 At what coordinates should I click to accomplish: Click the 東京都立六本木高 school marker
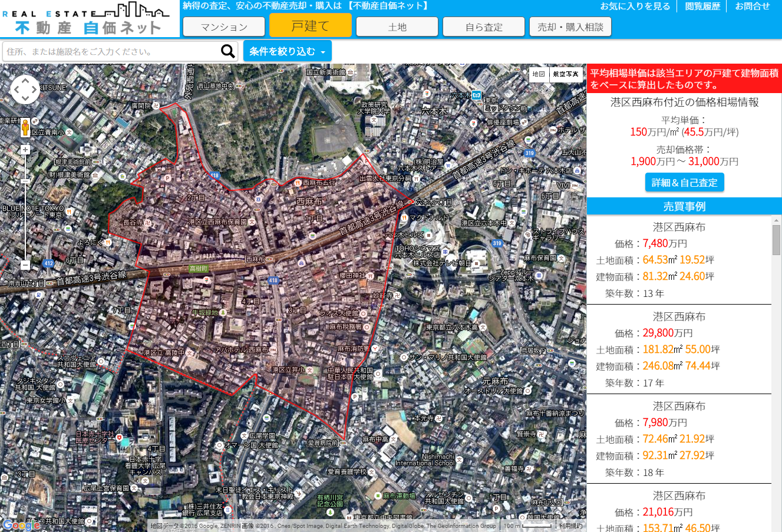483,328
